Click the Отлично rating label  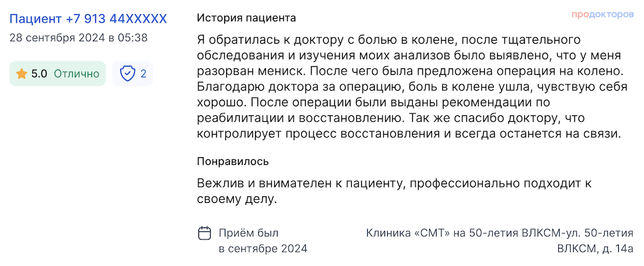pos(77,74)
